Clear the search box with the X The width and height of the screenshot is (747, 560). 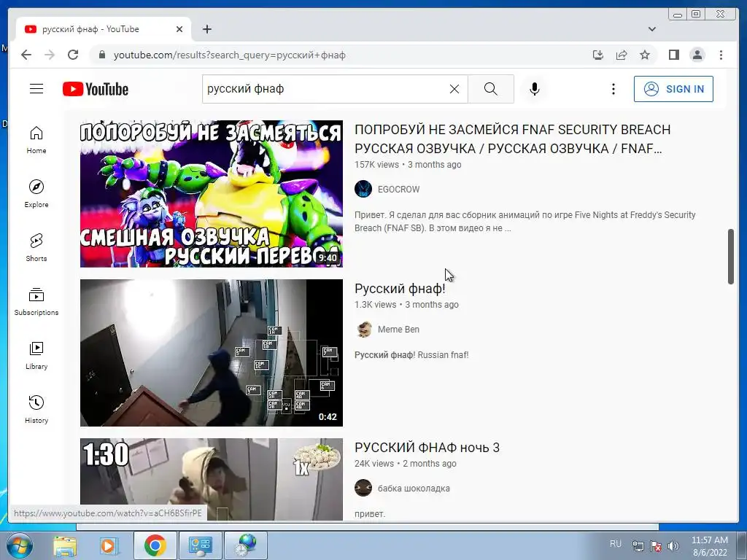click(454, 89)
